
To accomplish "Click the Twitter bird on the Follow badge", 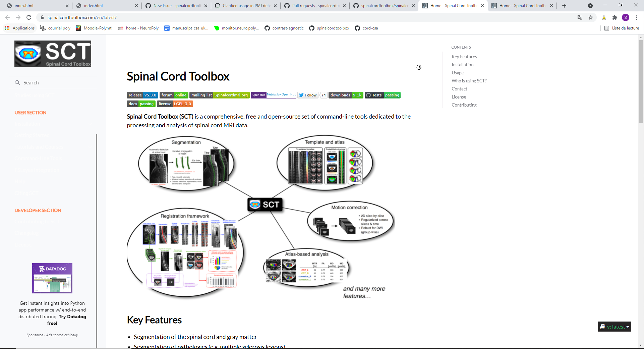I will pos(301,95).
